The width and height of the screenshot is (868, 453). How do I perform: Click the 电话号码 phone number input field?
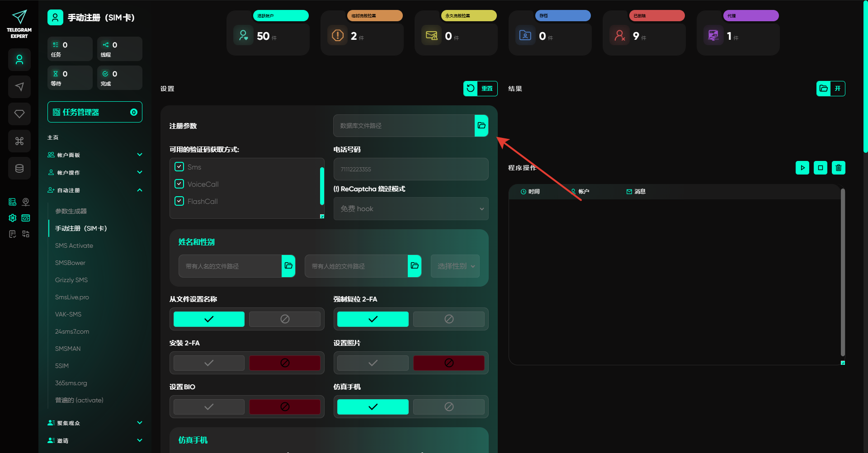pos(410,169)
